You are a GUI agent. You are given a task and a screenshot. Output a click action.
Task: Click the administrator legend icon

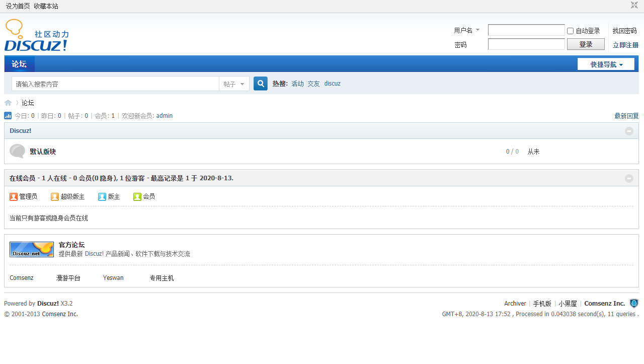point(14,197)
